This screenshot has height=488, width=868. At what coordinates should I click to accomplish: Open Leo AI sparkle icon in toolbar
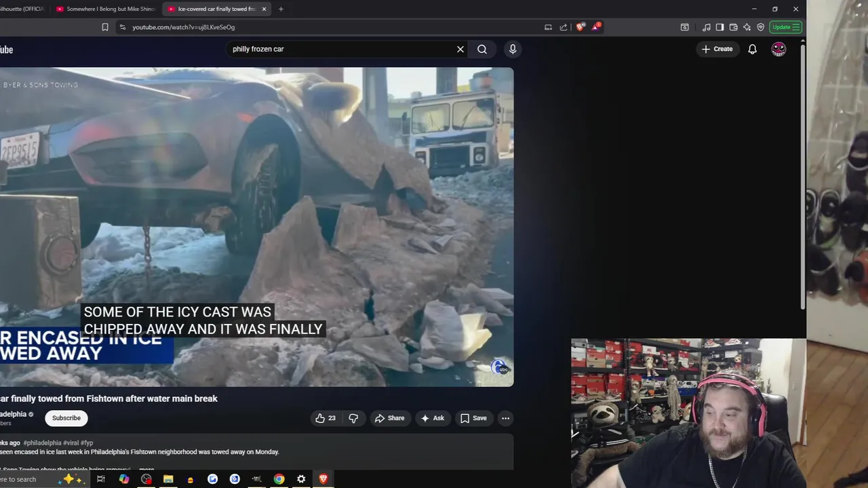[x=747, y=27]
